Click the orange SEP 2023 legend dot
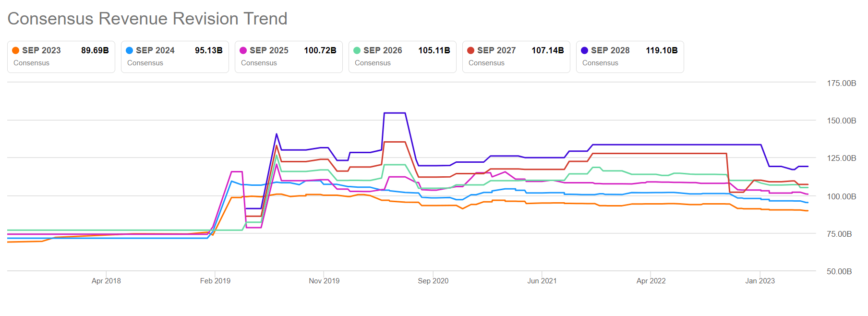 [x=16, y=50]
